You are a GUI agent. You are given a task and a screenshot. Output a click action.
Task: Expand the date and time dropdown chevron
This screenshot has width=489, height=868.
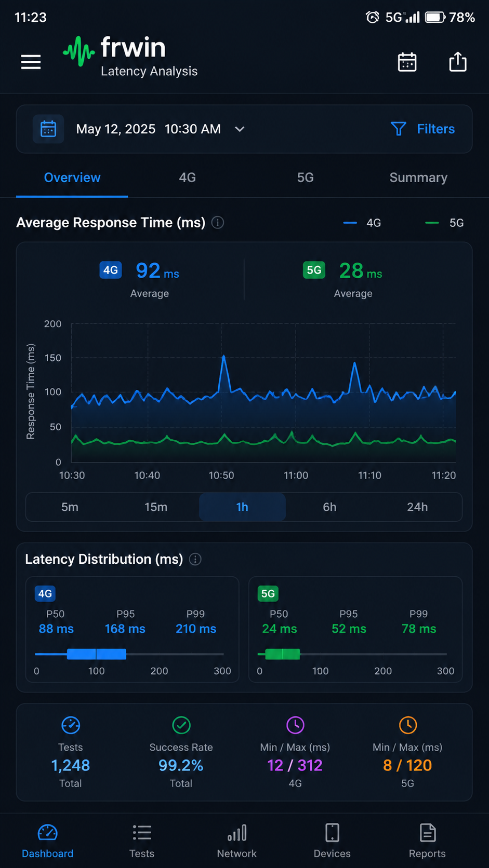tap(240, 129)
